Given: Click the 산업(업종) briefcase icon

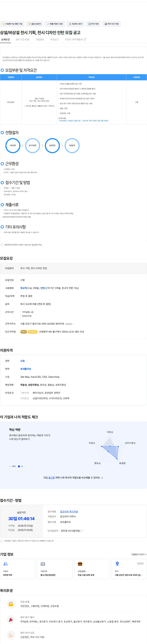Looking at the screenshot, I should pyautogui.click(x=80, y=564).
